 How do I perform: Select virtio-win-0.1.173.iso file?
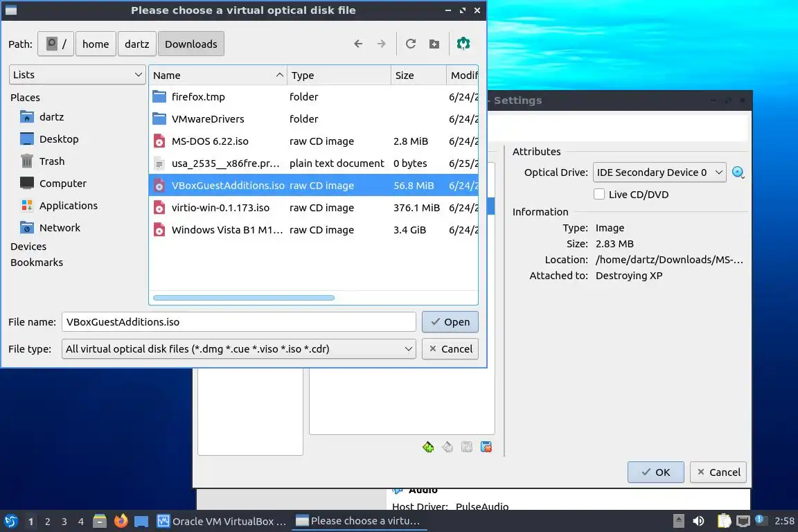pos(314,208)
